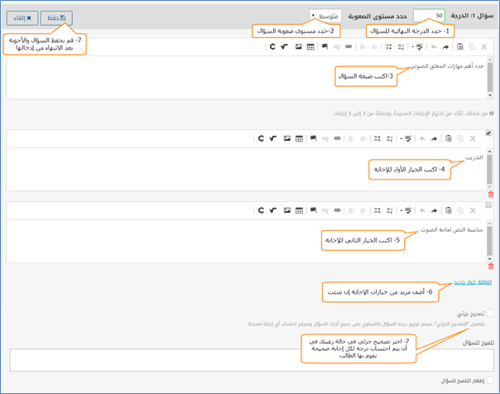Uncheck the correct-answer checkbox for first option

point(489,133)
